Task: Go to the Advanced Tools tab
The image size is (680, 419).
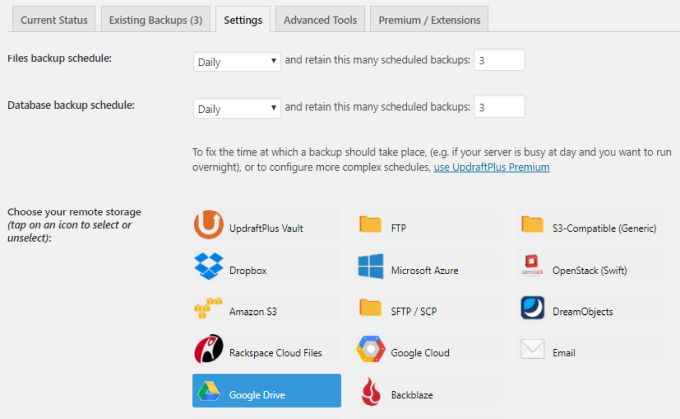Action: (319, 19)
